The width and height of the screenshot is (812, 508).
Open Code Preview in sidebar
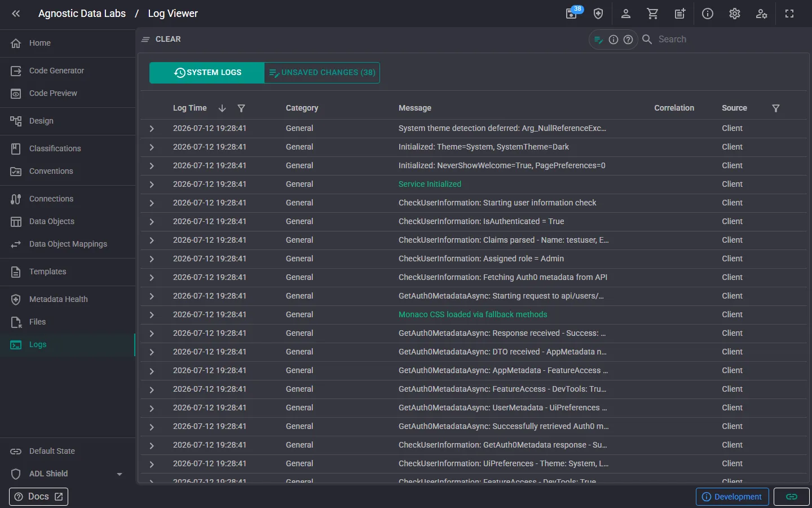pos(68,93)
